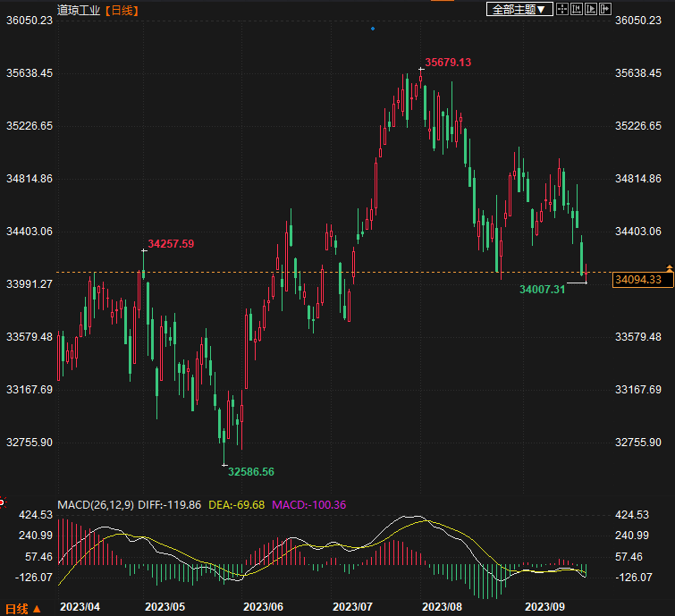Click the DIFF value in MACD header
Screen dimensions: 675x616
(x=170, y=505)
